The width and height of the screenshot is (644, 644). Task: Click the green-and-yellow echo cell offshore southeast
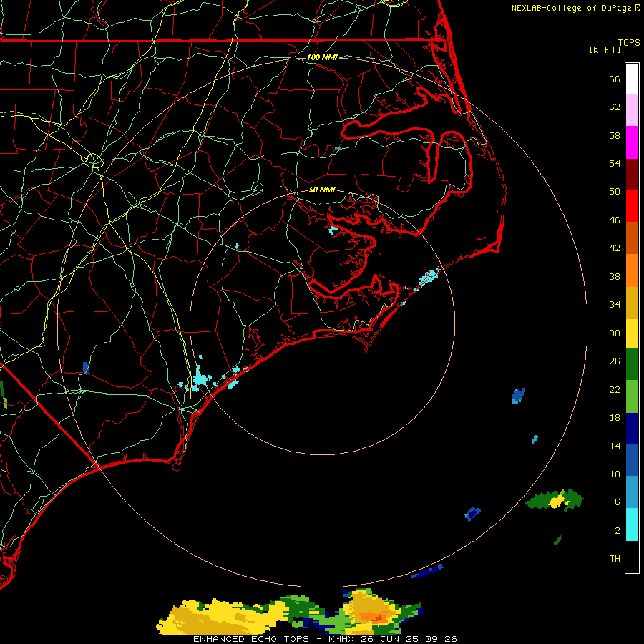tap(555, 500)
